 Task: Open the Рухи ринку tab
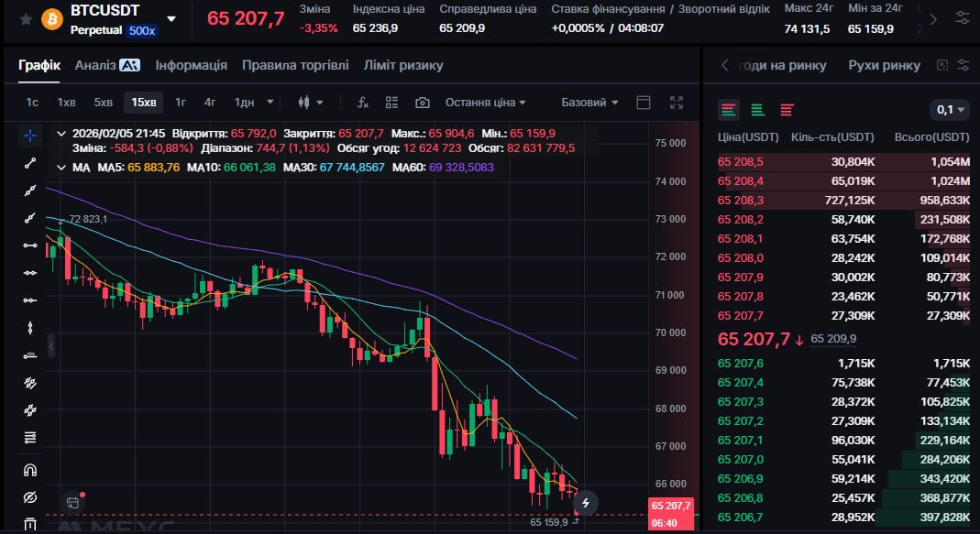click(x=884, y=65)
